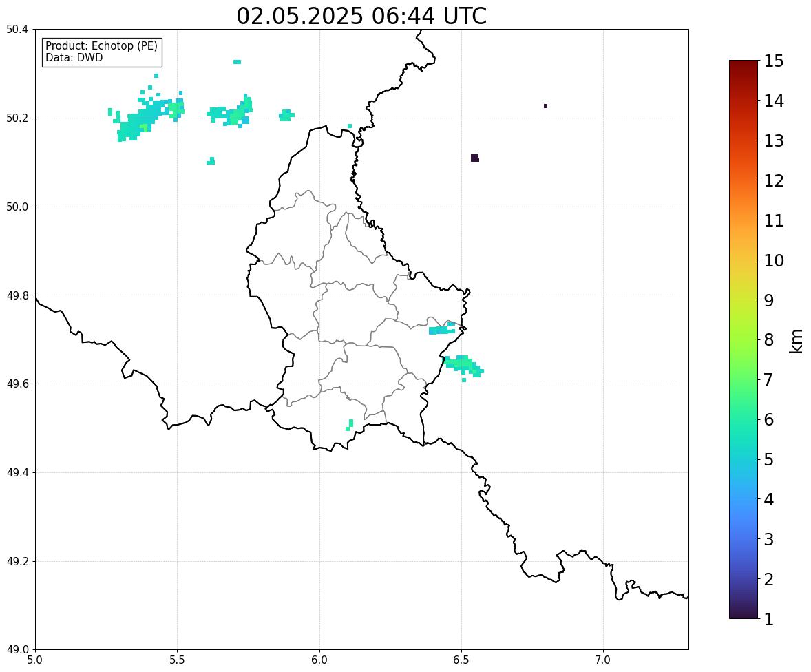This screenshot has height=672, width=811.
Task: Click the colorbar tick label '8'
Action: (x=769, y=339)
